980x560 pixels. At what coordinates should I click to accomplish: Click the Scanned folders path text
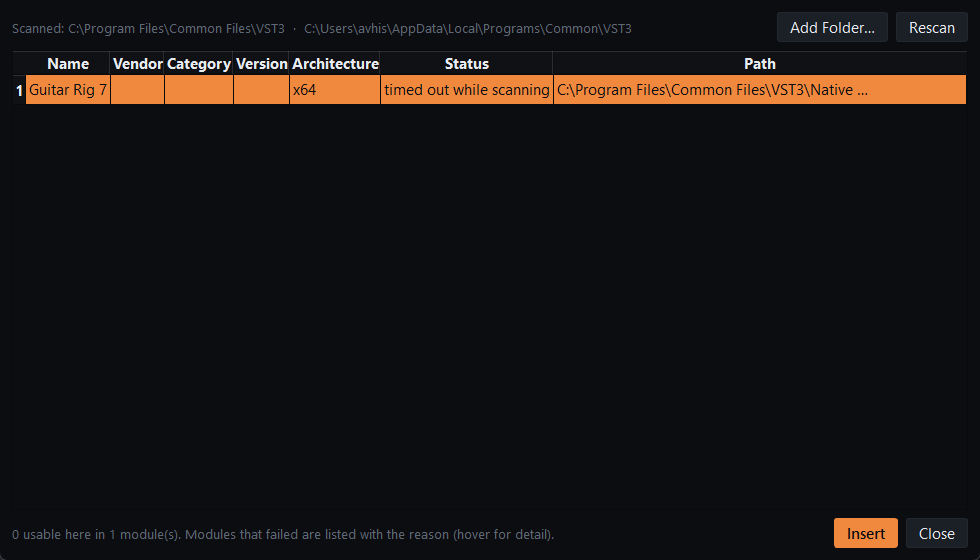click(x=322, y=29)
